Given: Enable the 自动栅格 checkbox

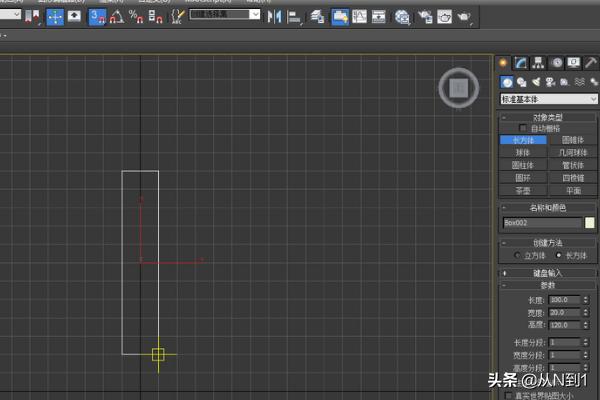Looking at the screenshot, I should [523, 128].
